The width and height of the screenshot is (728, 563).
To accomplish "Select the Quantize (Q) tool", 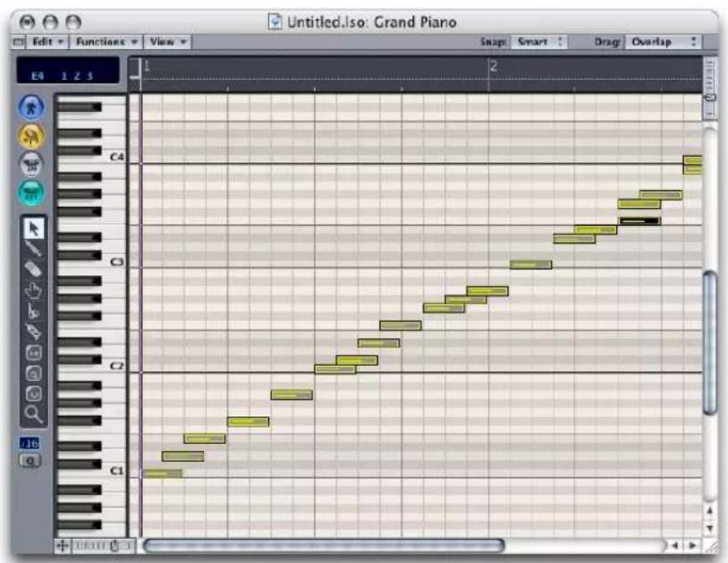I will (x=34, y=373).
